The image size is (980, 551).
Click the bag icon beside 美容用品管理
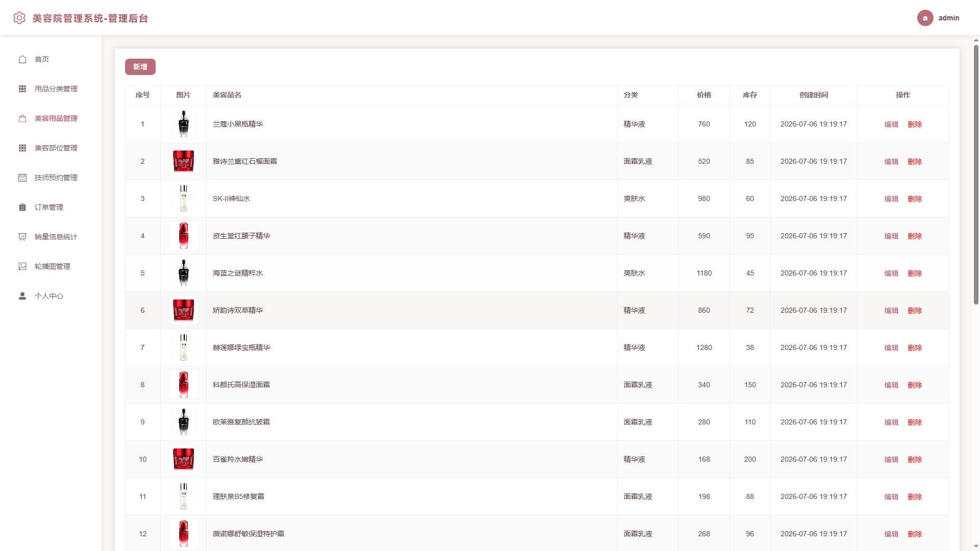(x=22, y=118)
